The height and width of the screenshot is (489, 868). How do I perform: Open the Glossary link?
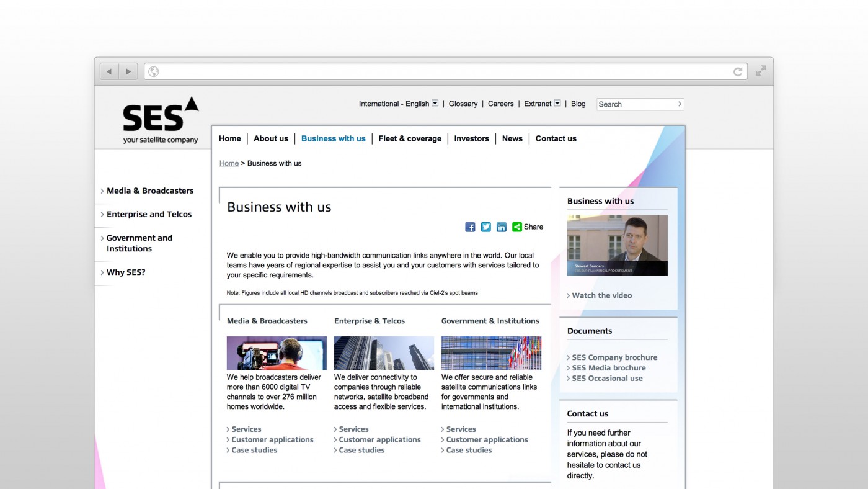point(463,104)
